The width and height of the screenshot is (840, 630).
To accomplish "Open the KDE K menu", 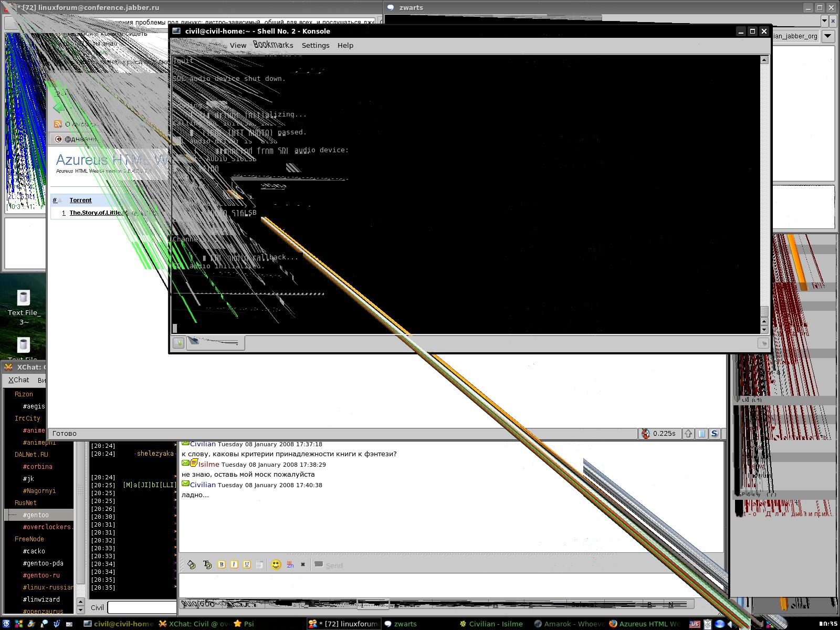I will click(6, 624).
